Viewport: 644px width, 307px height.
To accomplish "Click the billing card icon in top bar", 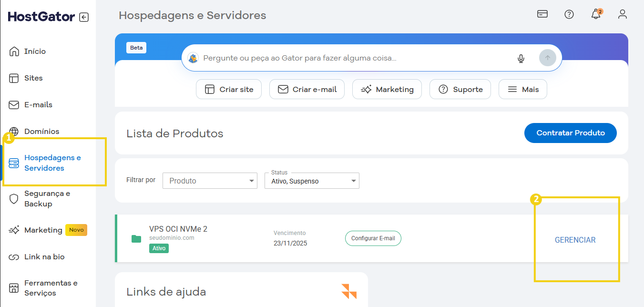I will 542,14.
